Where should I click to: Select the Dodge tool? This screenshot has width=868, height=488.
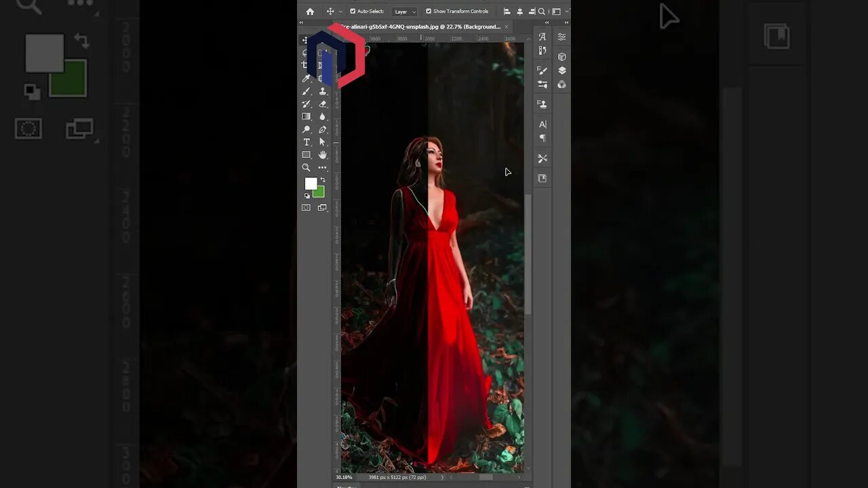click(306, 129)
